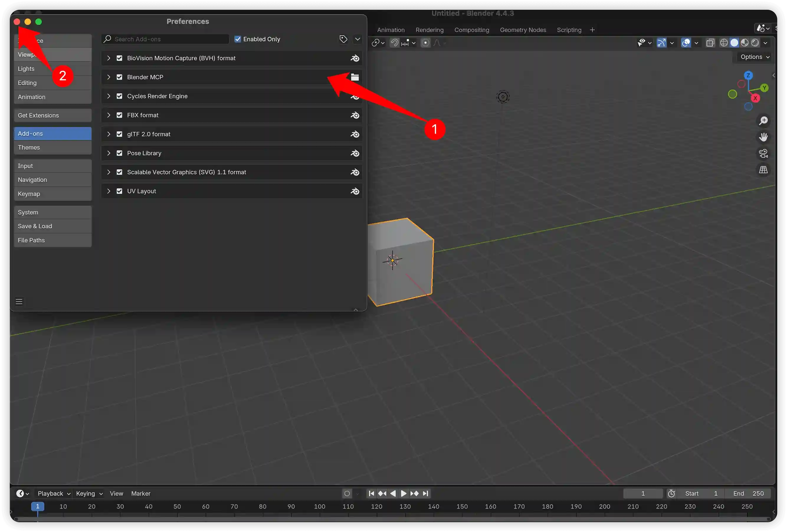Play animation in reverse

coord(393,493)
